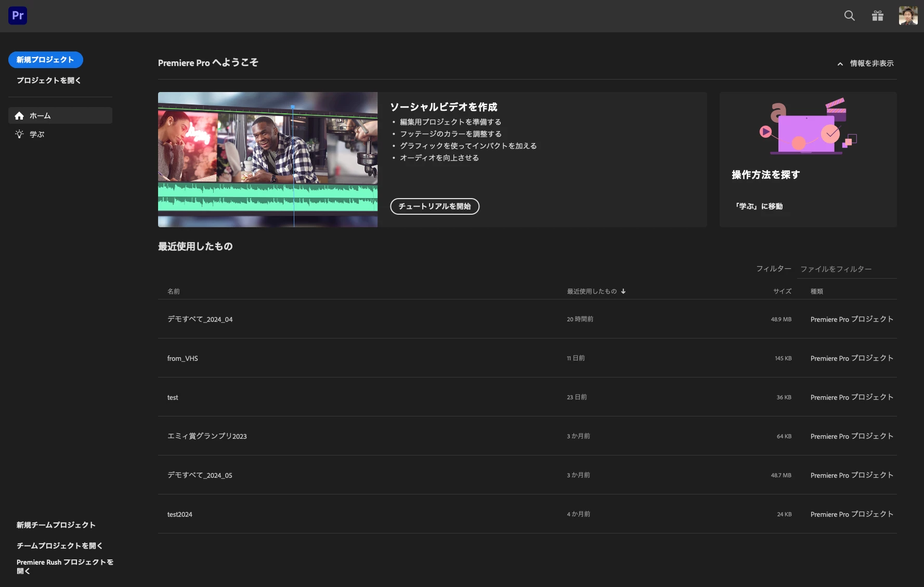
Task: Click チームプロジェクトを開く
Action: click(60, 545)
